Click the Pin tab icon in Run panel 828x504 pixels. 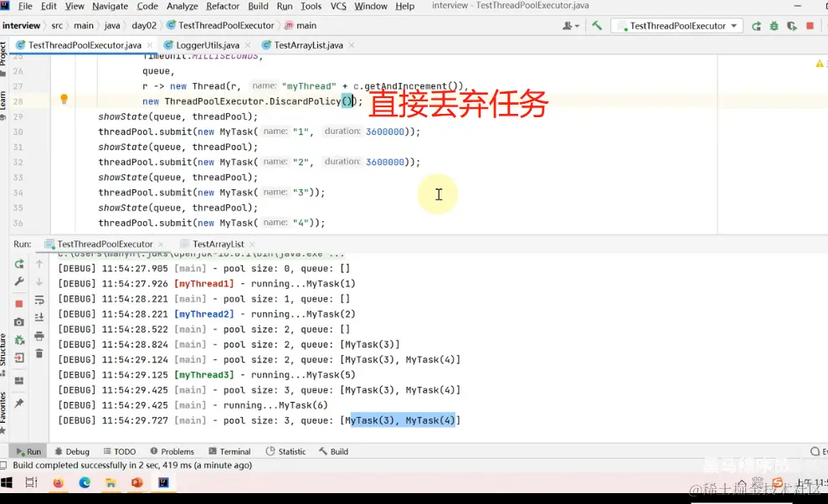[19, 403]
